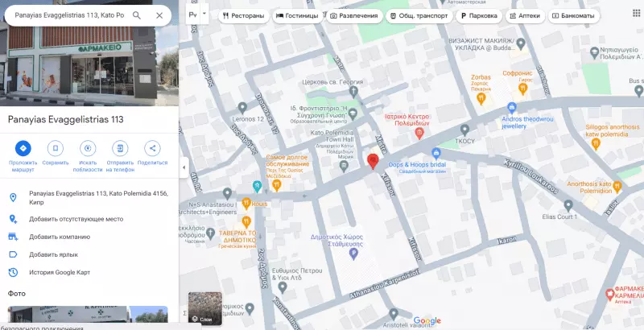
Task: Click the Δημοτικός Χώρος Στάθμευσης parking marker
Action: [x=353, y=255]
